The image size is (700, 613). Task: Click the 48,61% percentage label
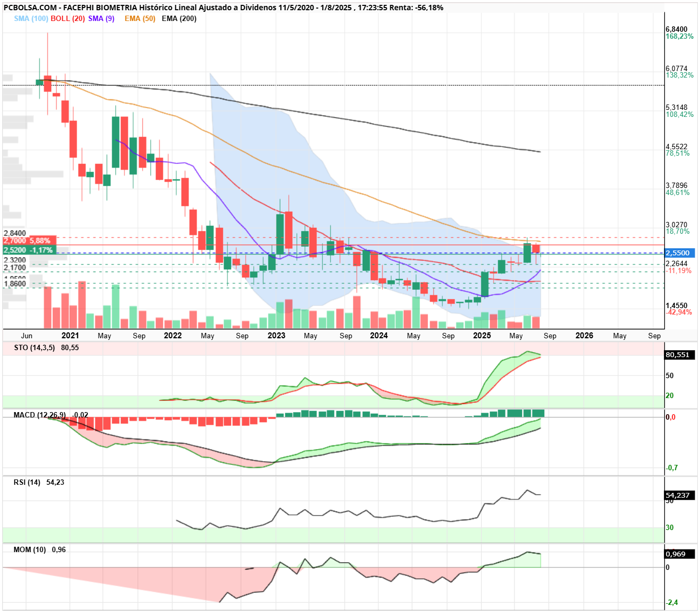click(678, 193)
